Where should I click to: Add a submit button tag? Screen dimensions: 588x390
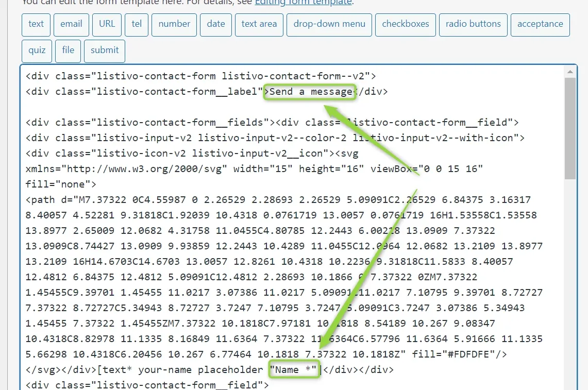click(x=105, y=51)
